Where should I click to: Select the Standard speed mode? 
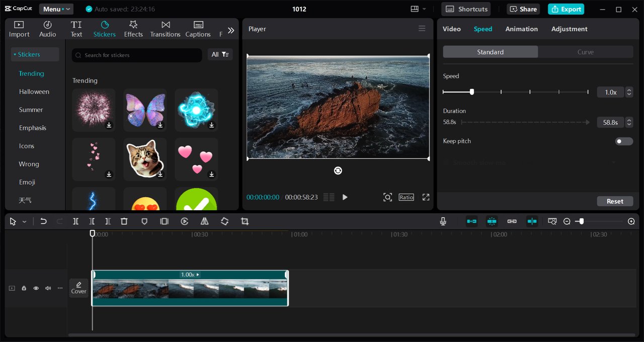pos(491,52)
